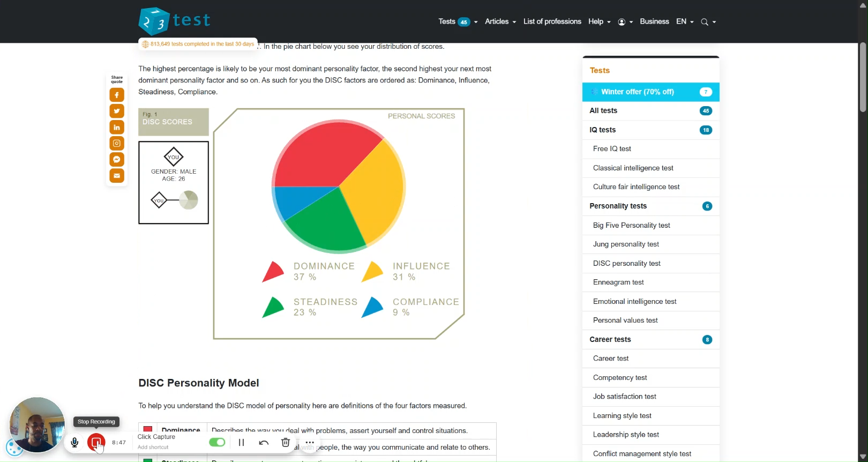
Task: Mute the recording microphone
Action: click(75, 442)
